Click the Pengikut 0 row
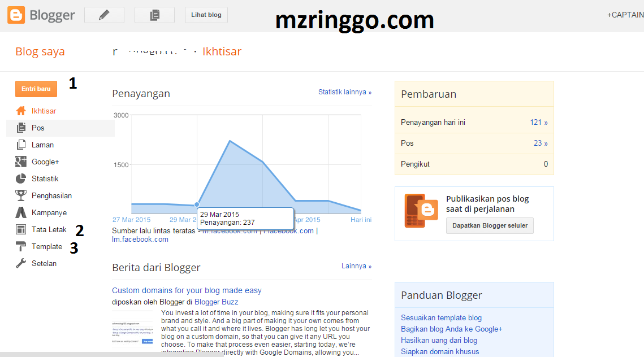Image resolution: width=644 pixels, height=357 pixels. point(474,164)
